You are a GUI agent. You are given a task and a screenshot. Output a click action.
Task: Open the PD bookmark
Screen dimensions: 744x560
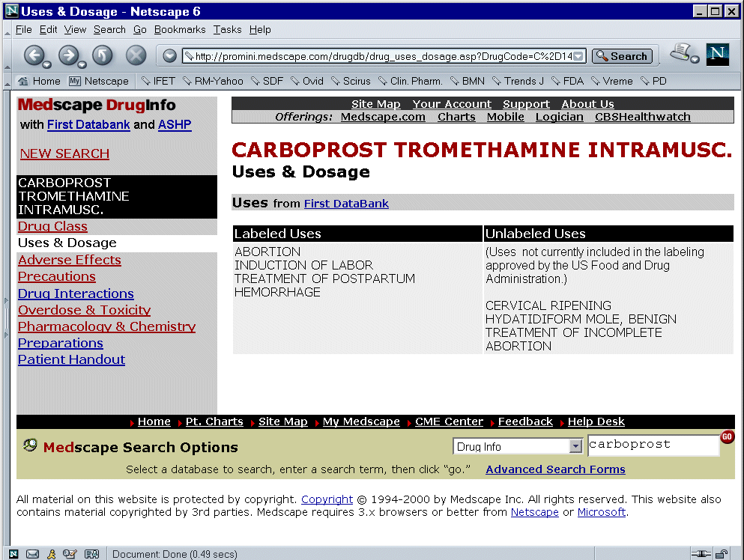click(654, 81)
